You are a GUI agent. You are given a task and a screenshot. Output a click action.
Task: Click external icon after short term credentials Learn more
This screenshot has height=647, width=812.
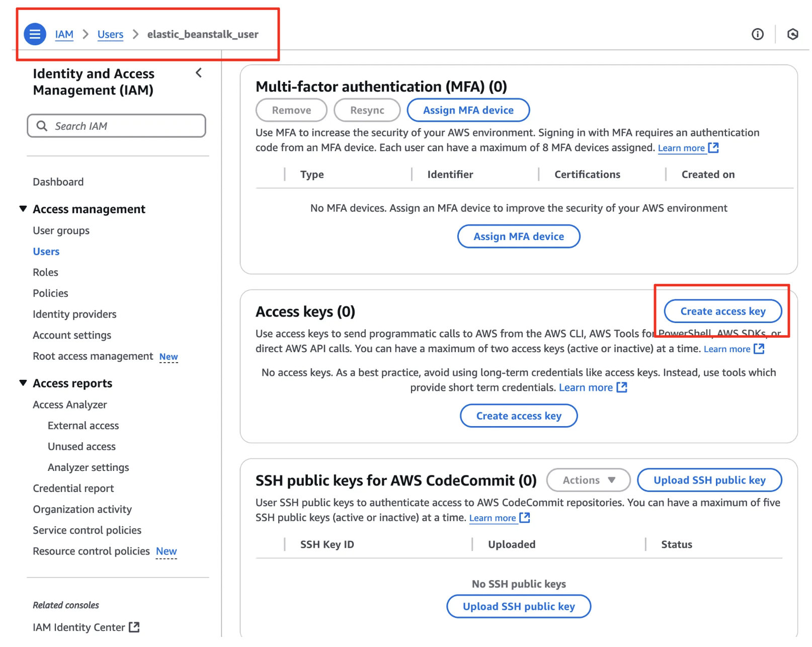622,387
